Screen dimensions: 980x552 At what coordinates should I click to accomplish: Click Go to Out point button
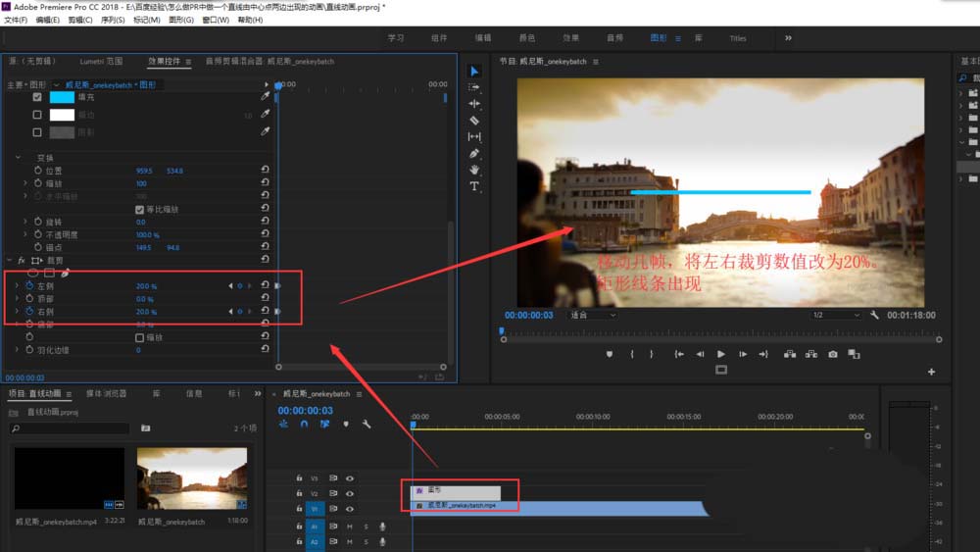click(x=763, y=354)
